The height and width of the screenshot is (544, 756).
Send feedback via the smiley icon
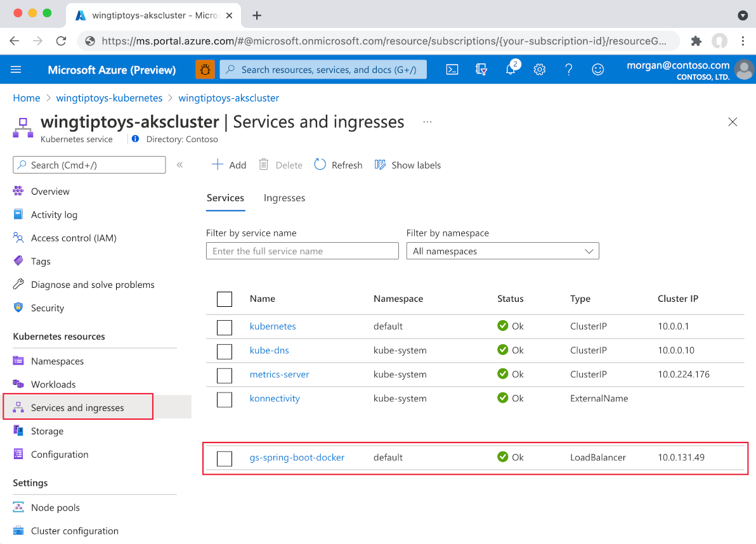[x=597, y=70]
